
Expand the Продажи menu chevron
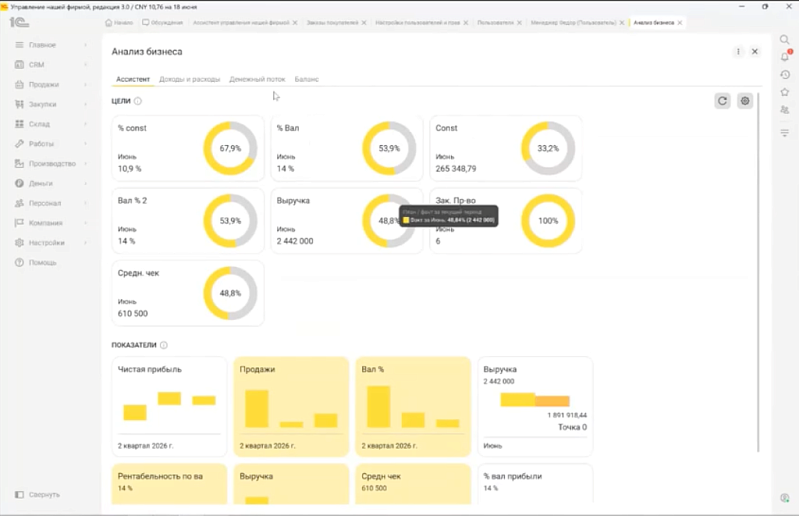[x=85, y=85]
